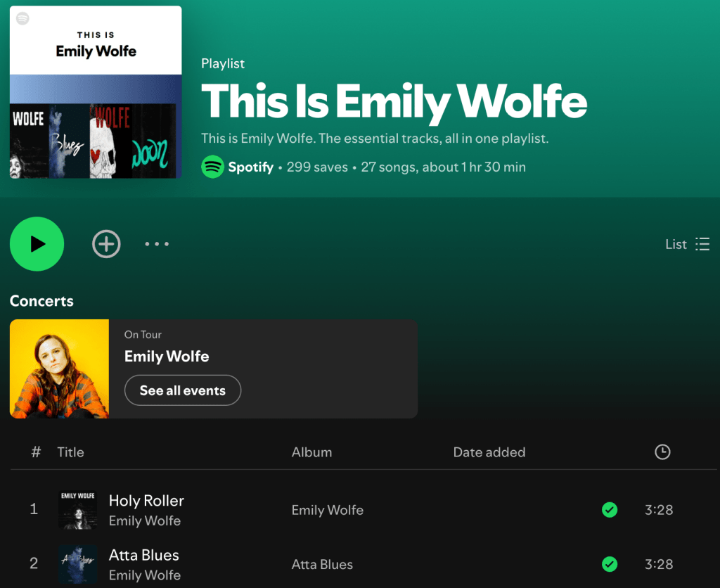Screen dimensions: 720x588
Task: Click the green Spotify logo icon
Action: point(212,167)
